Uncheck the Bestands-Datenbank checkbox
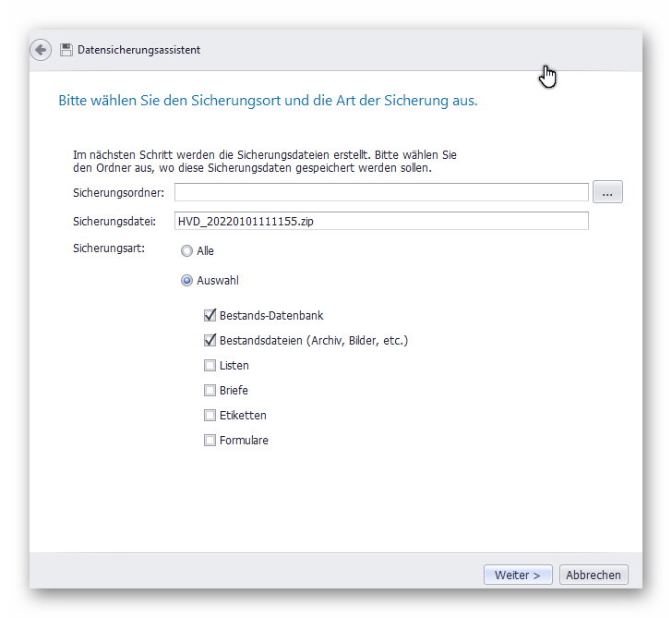The image size is (672, 618). click(210, 316)
